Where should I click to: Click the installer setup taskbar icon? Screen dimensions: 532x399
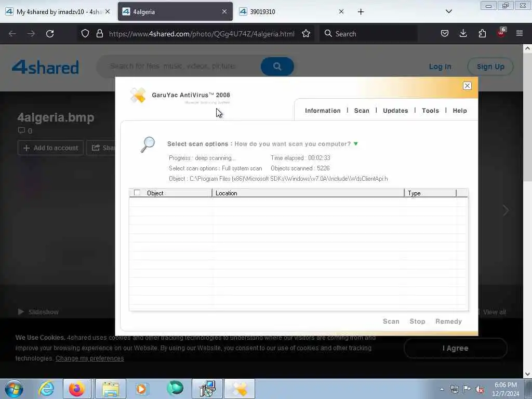click(x=207, y=389)
